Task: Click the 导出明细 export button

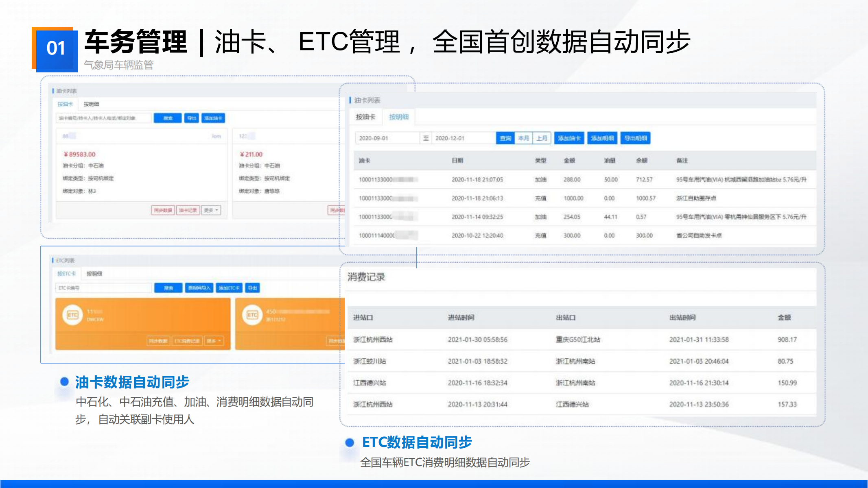Action: click(635, 138)
